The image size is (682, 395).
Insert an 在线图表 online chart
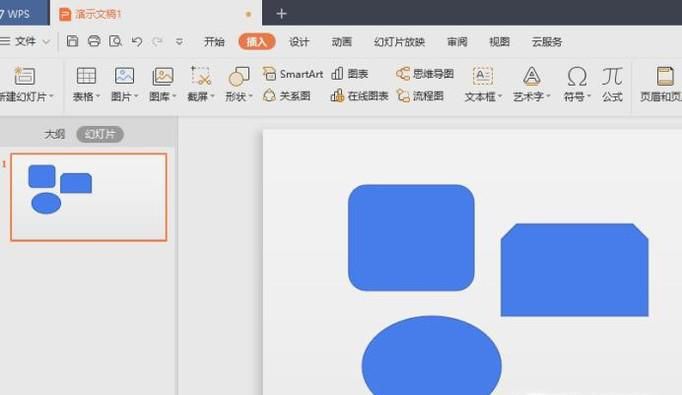(x=359, y=96)
